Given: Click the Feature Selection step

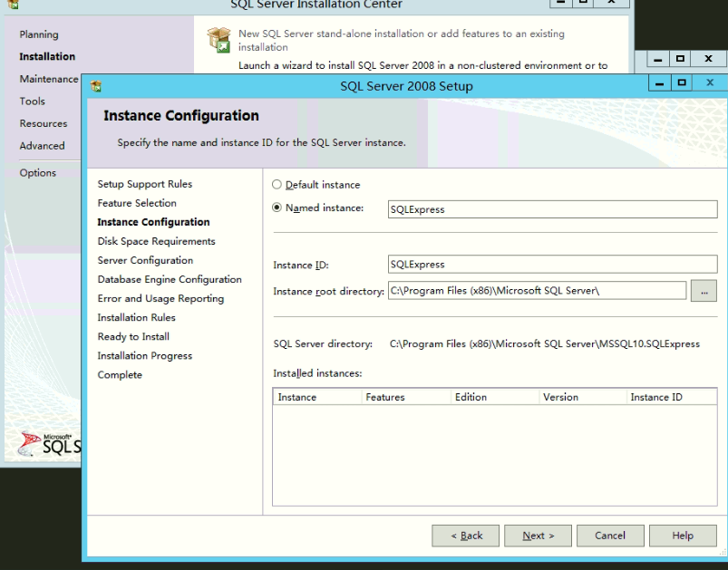Looking at the screenshot, I should point(137,203).
